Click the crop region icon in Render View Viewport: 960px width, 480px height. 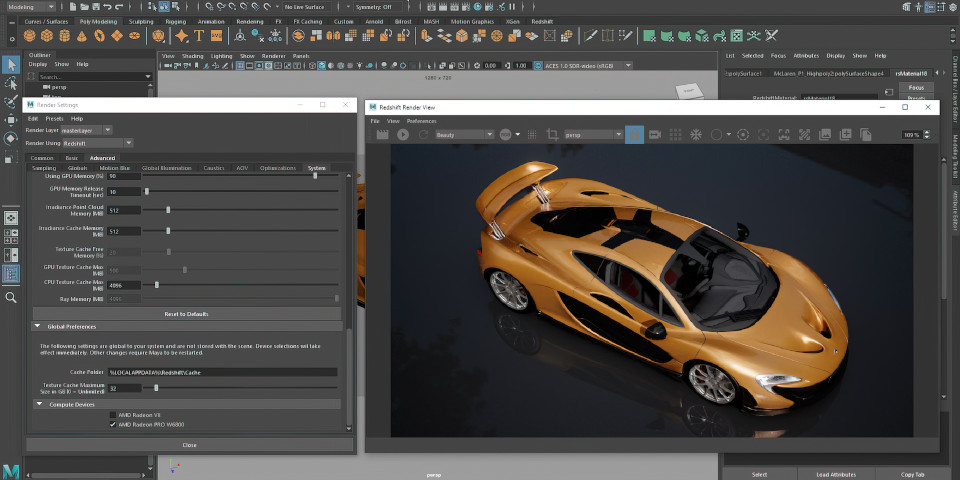click(x=552, y=134)
